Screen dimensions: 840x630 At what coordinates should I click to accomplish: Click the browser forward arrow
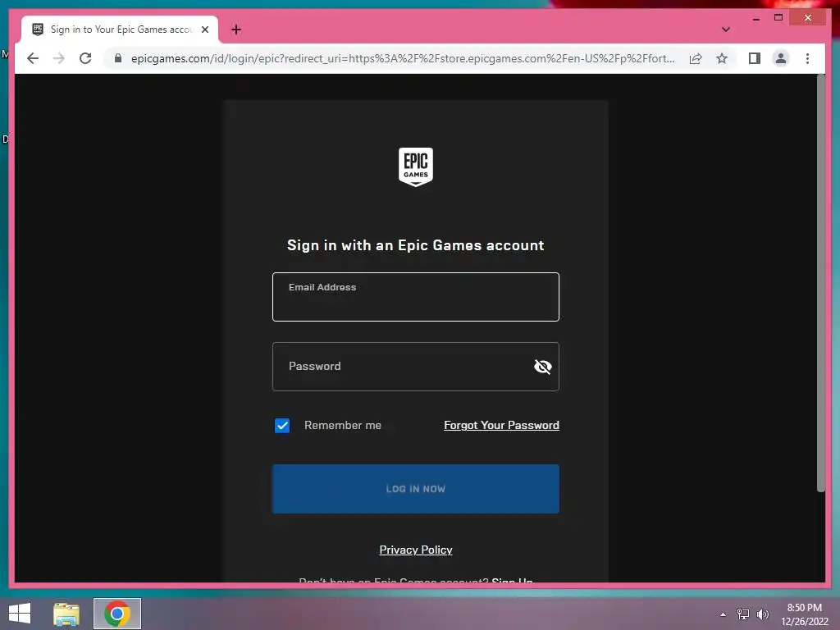(x=59, y=58)
